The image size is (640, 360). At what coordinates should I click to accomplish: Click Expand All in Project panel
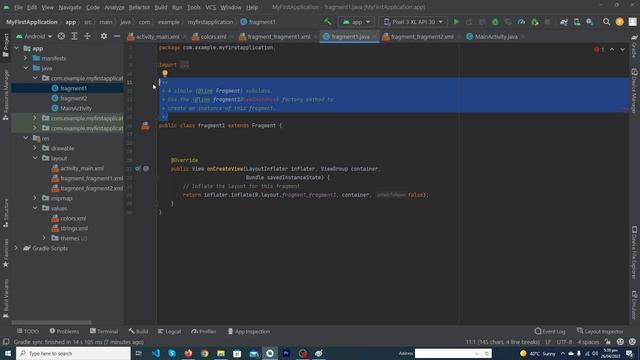click(74, 36)
